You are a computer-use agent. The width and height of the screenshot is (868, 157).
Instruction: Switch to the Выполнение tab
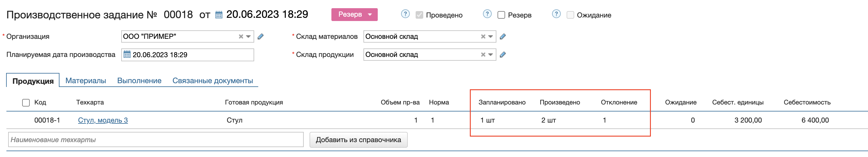click(139, 81)
